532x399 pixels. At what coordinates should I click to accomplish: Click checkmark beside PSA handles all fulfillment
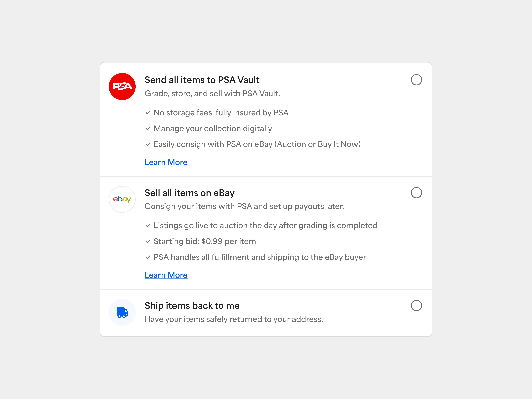(x=148, y=257)
